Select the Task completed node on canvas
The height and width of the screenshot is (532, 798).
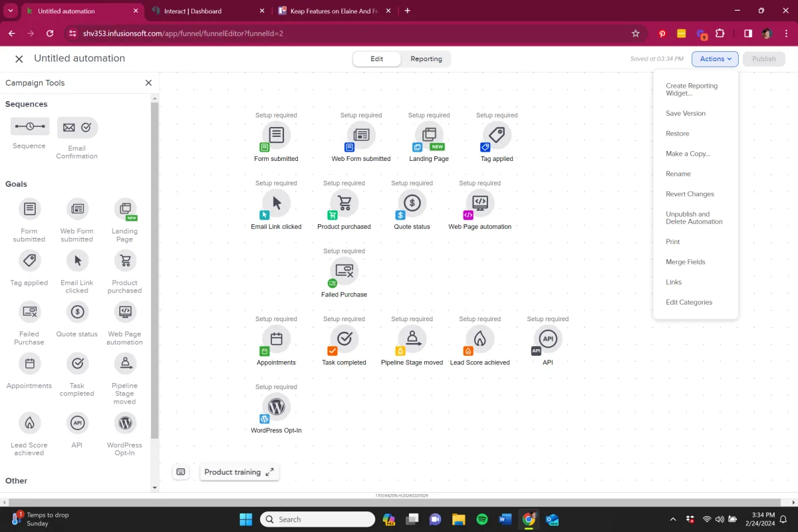(344, 339)
